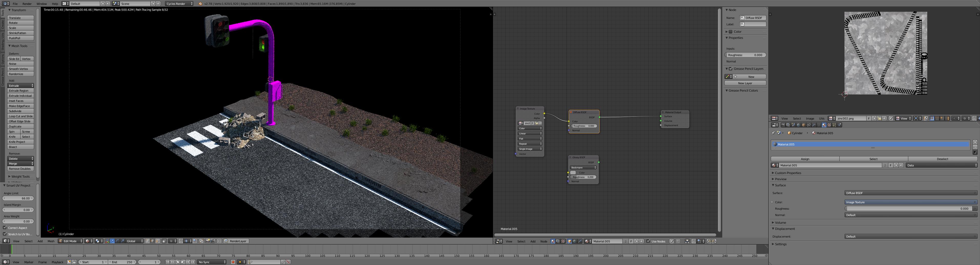Adjust the Angle Limit slider
980x265 pixels.
click(x=18, y=198)
